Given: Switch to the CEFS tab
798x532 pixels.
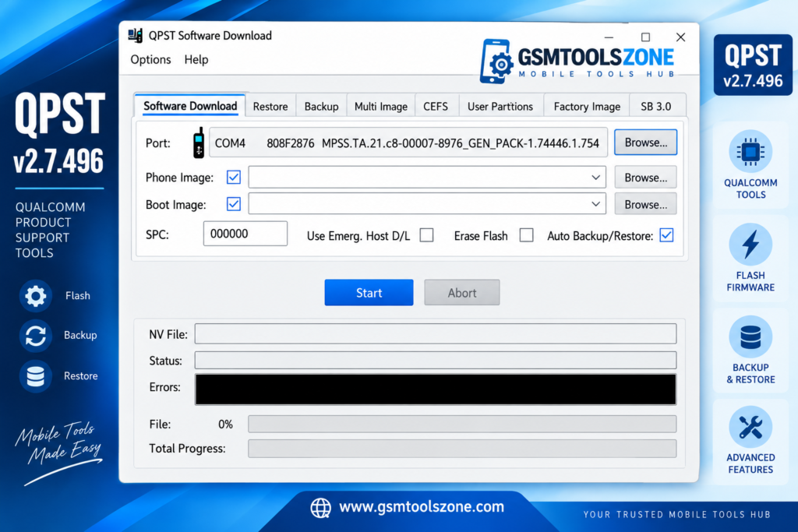Looking at the screenshot, I should (x=436, y=106).
